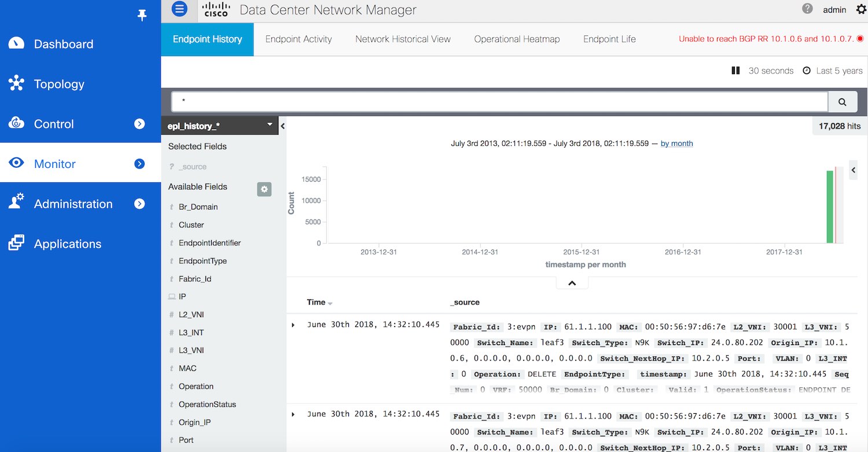Viewport: 868px width, 452px height.
Task: Click the chevron at chart's right edge
Action: click(x=854, y=170)
